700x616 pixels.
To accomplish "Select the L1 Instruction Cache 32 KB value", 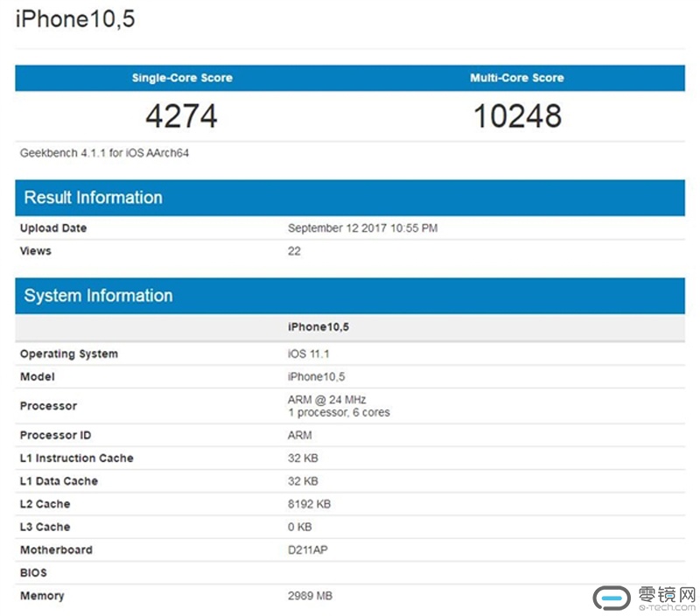I will (303, 458).
